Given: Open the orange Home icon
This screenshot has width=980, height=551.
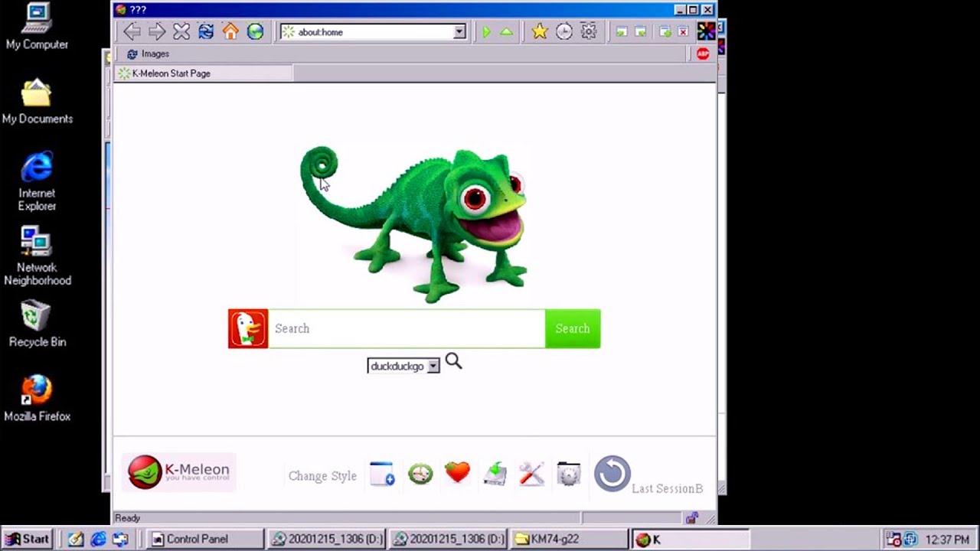Looking at the screenshot, I should click(230, 31).
